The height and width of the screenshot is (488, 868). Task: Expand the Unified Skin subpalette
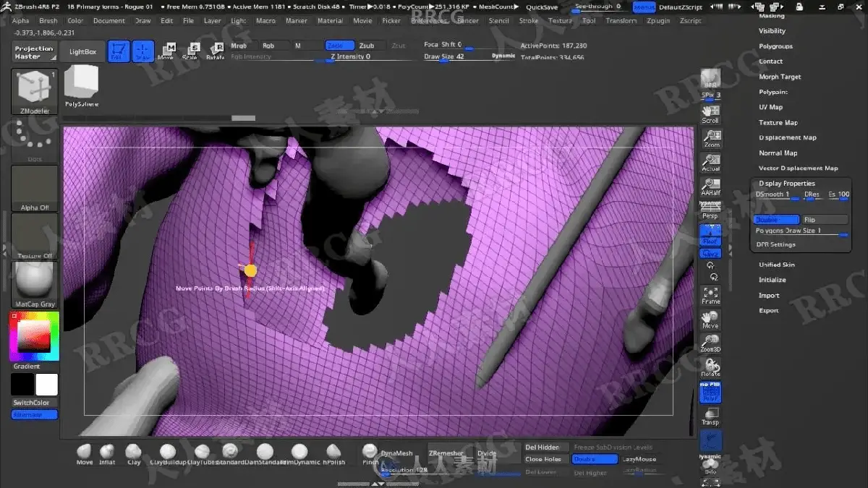[x=776, y=265]
